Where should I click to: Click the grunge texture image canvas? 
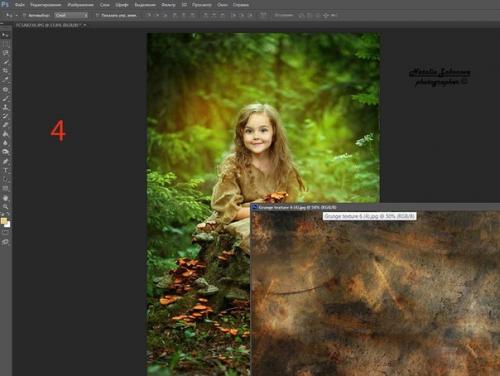[x=375, y=293]
